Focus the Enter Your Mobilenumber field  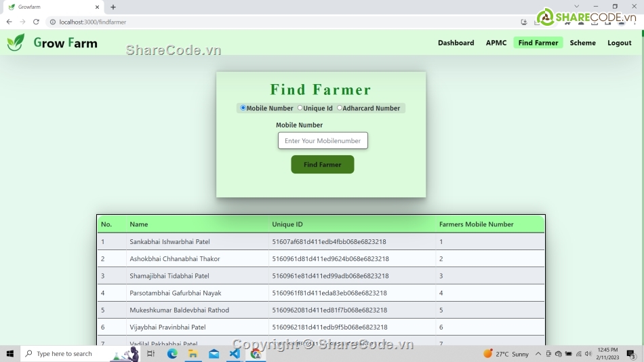[x=323, y=141]
